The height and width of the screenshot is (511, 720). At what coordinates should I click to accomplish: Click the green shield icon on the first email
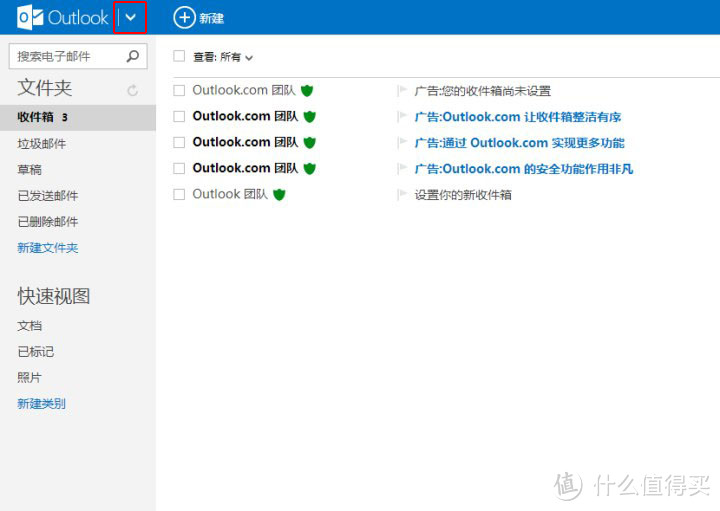pyautogui.click(x=307, y=90)
